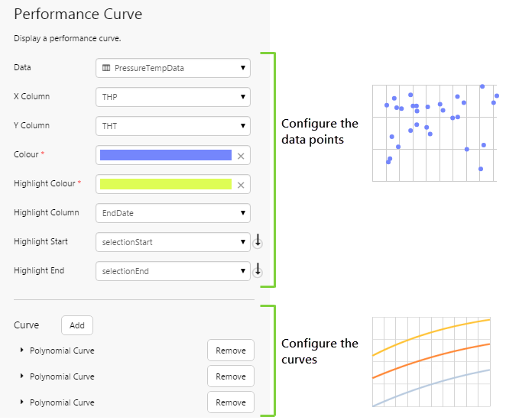This screenshot has height=420, width=506.
Task: Remove the third Polynomial Curve
Action: point(230,402)
